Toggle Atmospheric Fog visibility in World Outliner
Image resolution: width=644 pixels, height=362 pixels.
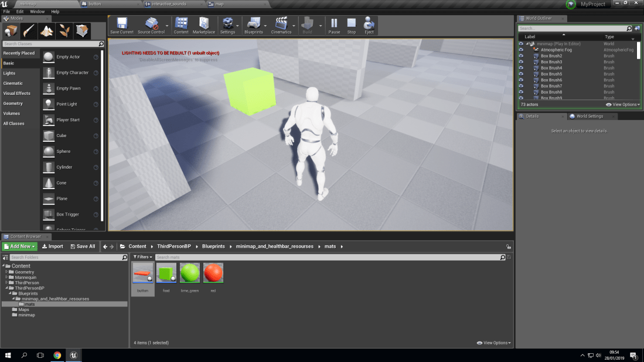click(x=520, y=49)
